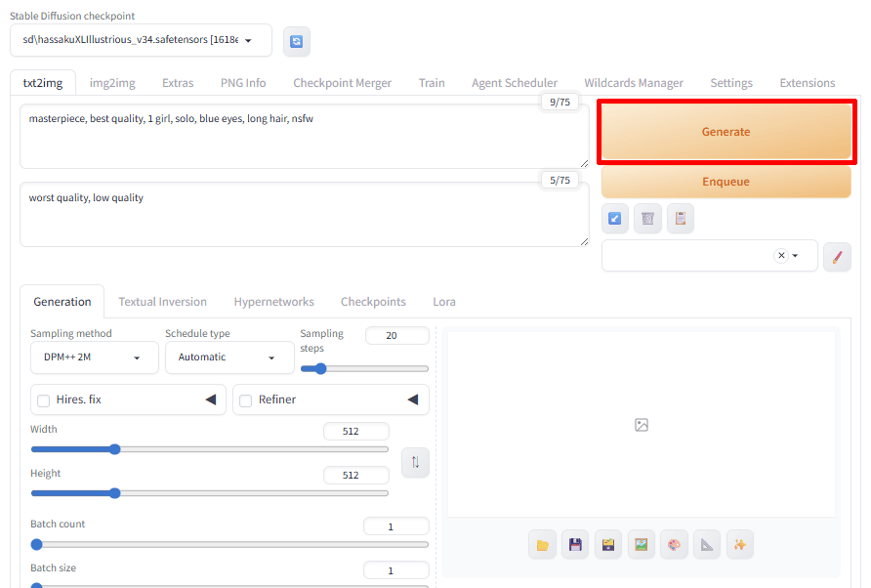Swap width and height values
Screen dimensions: 871x588
pyautogui.click(x=415, y=462)
